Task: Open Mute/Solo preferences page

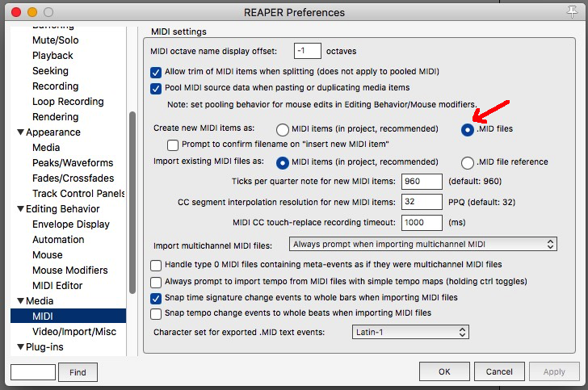Action: tap(56, 40)
